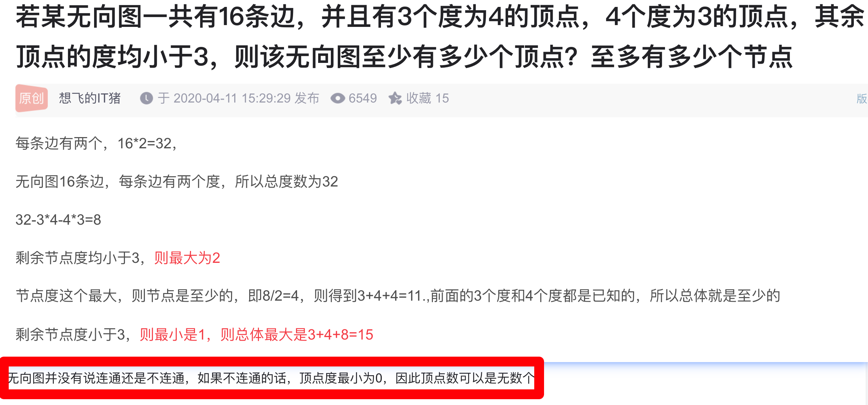Click the 原创 badge

point(32,98)
